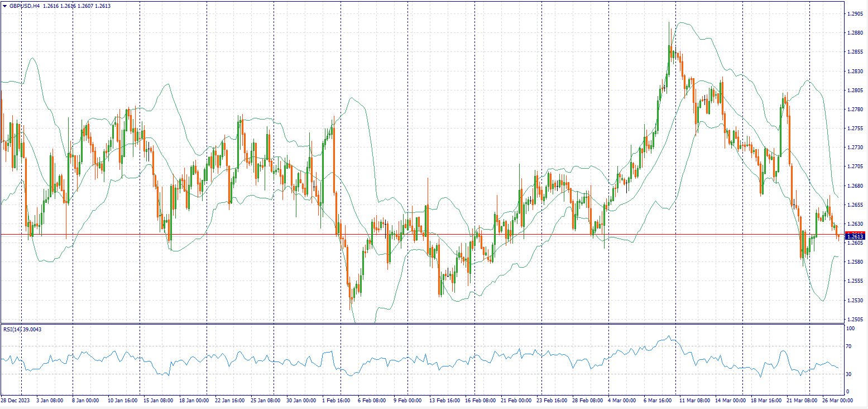Click the RSI scale value 70

pyautogui.click(x=849, y=347)
